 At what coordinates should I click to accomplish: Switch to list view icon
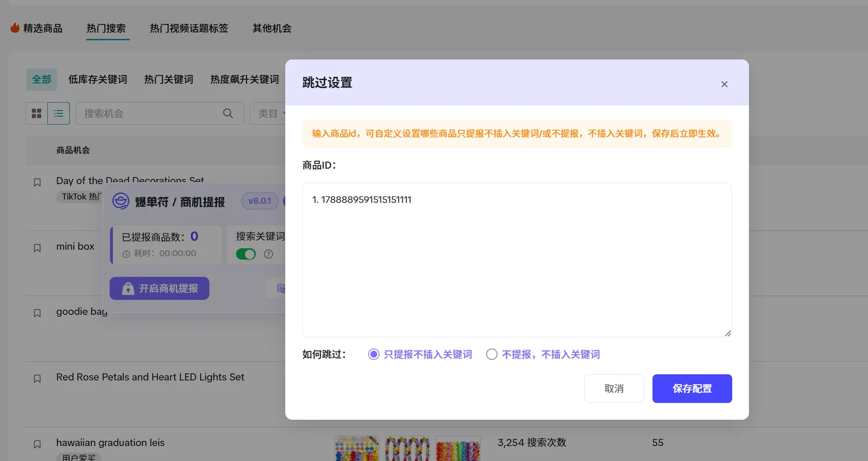pos(58,114)
